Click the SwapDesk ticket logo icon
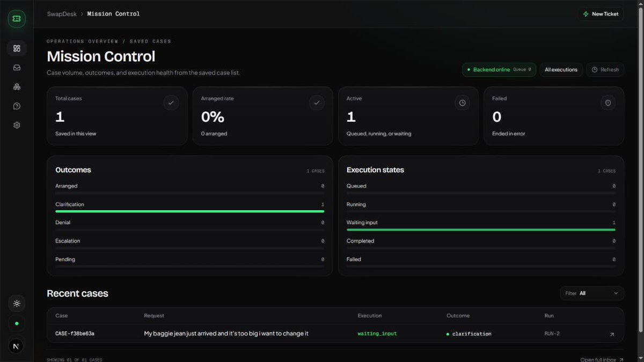 [17, 19]
